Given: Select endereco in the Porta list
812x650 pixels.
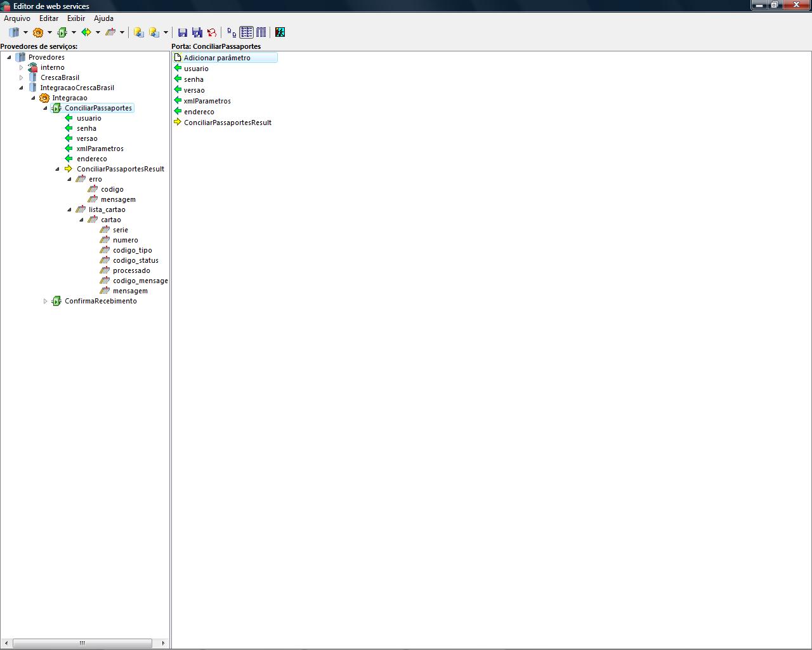Looking at the screenshot, I should [199, 112].
